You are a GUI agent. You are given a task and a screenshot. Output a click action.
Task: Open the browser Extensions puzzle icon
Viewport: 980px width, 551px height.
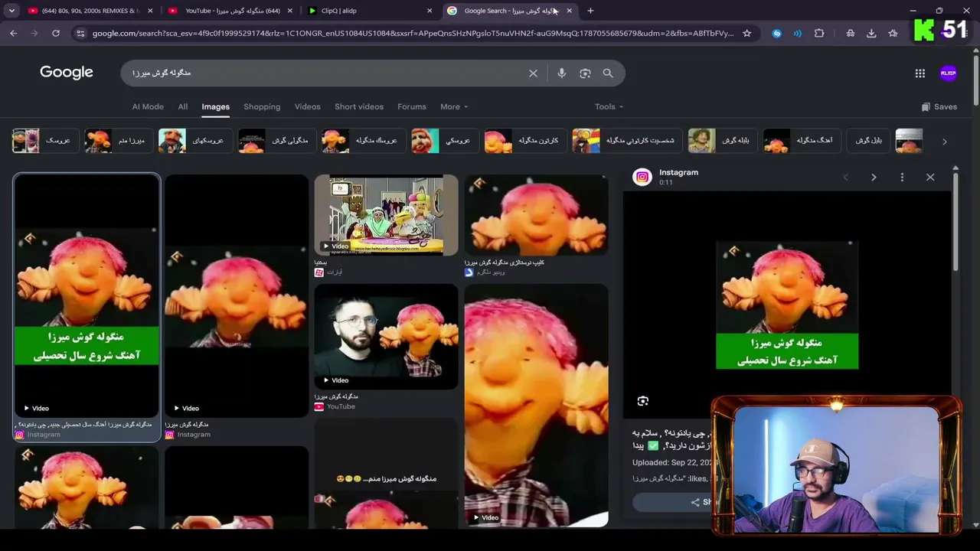[819, 33]
